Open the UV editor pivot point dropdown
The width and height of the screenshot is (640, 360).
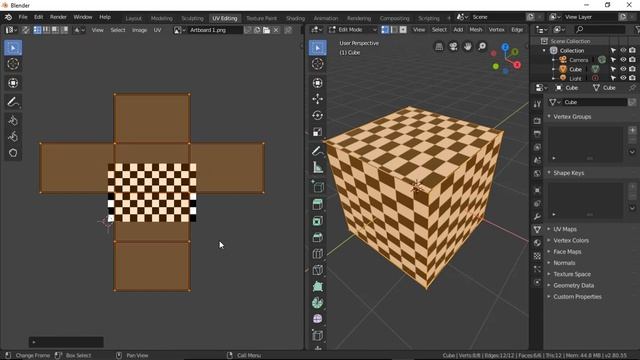[x=79, y=30]
